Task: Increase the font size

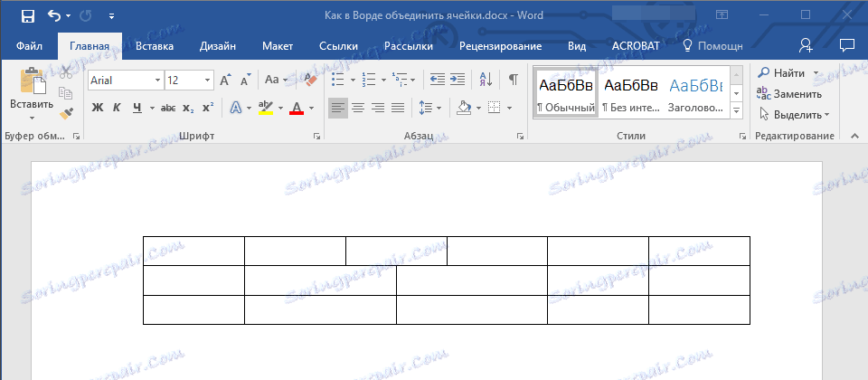Action: [x=225, y=81]
